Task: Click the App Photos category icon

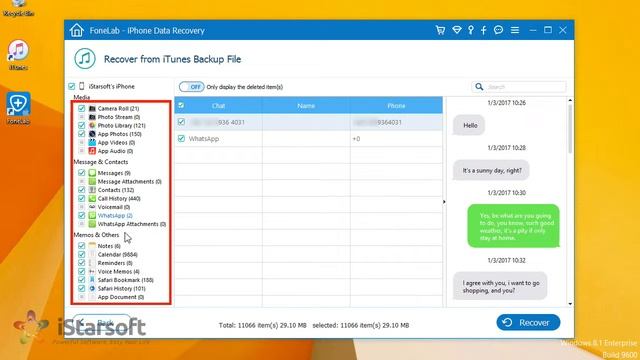Action: [x=92, y=134]
